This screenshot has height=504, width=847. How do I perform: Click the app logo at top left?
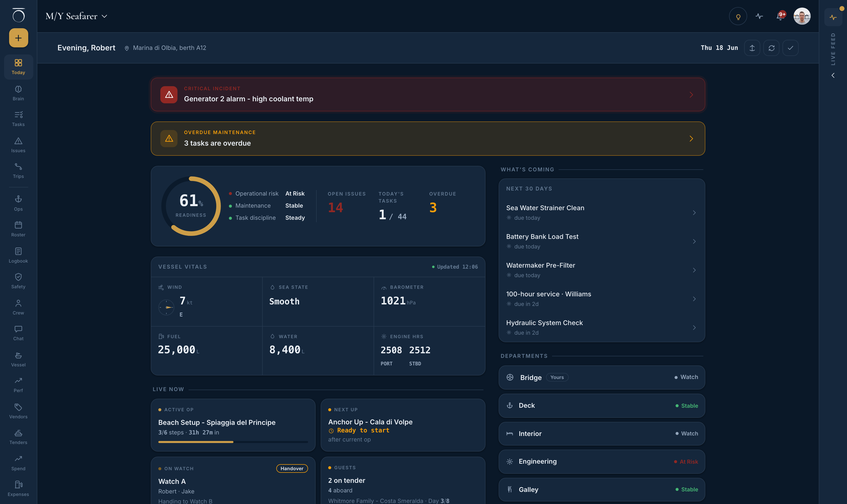[x=18, y=15]
